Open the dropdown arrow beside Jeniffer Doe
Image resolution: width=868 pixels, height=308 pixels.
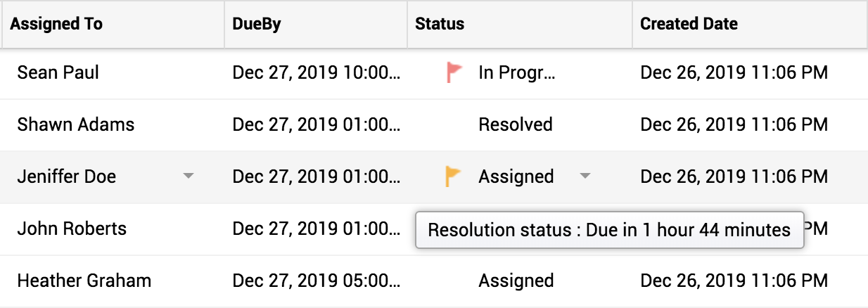(x=188, y=177)
